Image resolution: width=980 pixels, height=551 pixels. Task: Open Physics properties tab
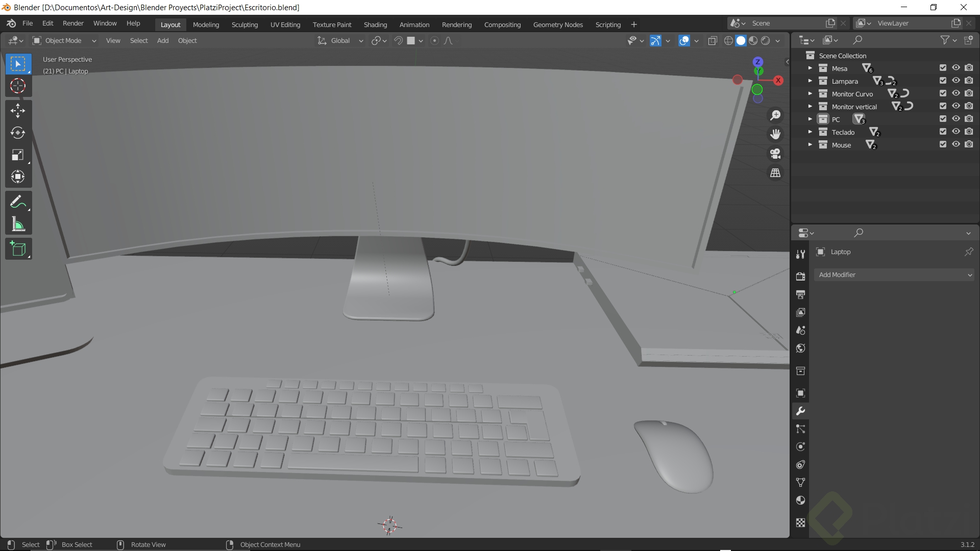(x=800, y=447)
